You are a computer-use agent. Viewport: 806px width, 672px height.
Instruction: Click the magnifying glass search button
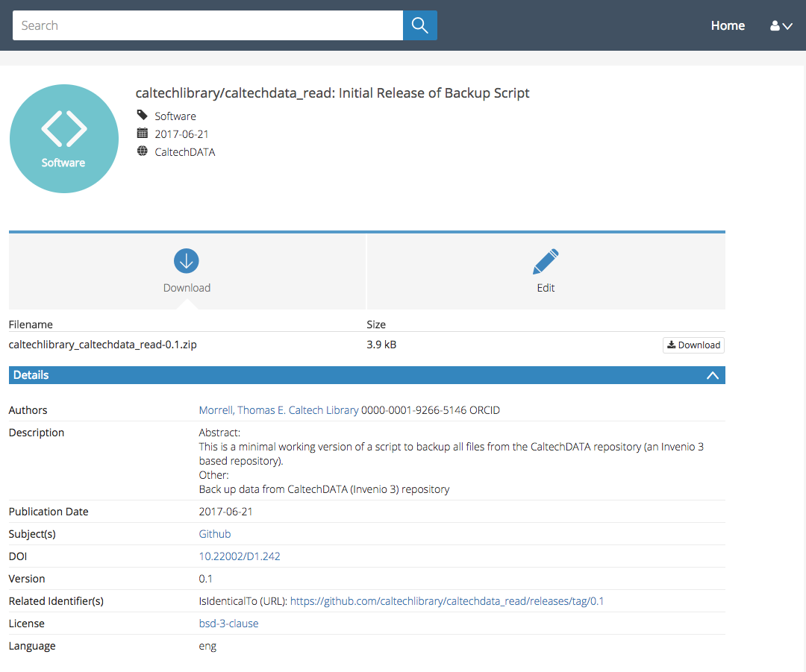pos(420,25)
